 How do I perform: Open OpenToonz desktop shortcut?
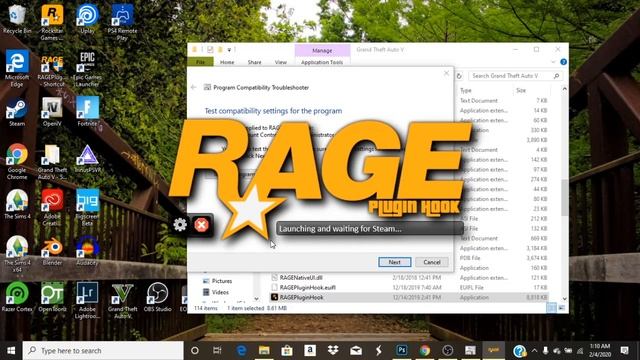(x=52, y=298)
